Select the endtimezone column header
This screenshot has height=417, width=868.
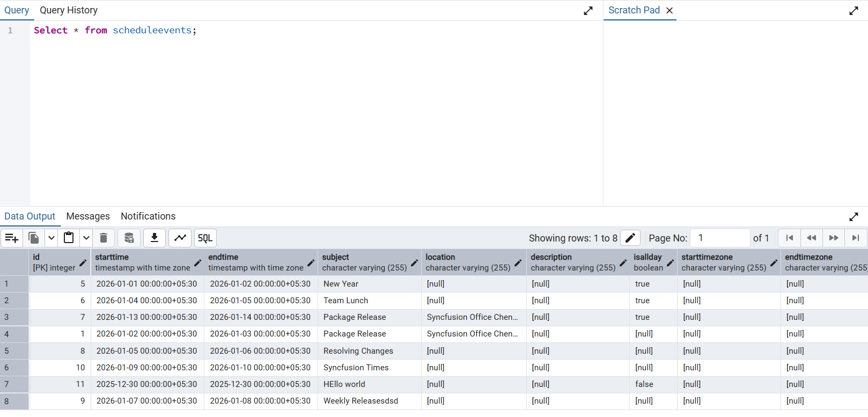click(x=825, y=262)
